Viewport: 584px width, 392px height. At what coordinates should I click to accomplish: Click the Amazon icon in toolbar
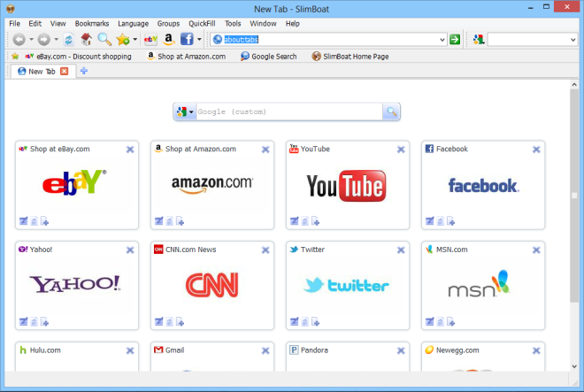pos(168,40)
